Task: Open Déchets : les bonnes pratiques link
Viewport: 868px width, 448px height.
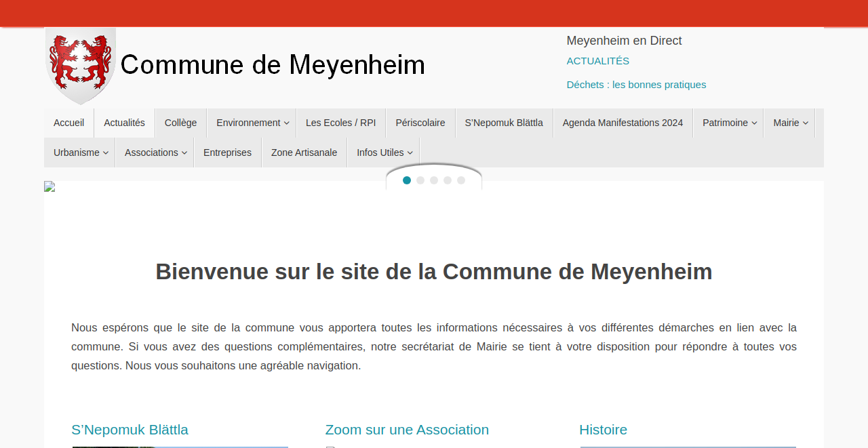Action: pyautogui.click(x=637, y=85)
